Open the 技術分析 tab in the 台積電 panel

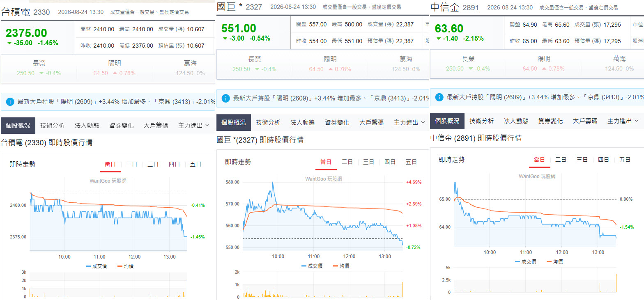(52, 126)
